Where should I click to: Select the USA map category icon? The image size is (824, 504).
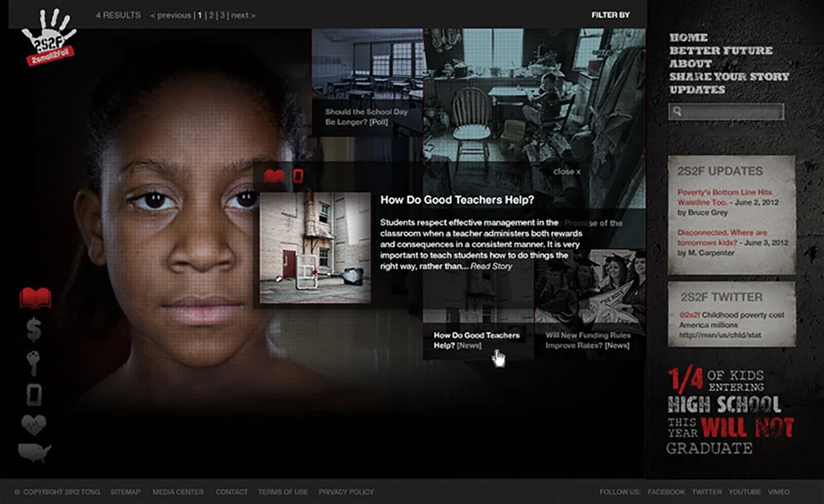click(x=35, y=453)
